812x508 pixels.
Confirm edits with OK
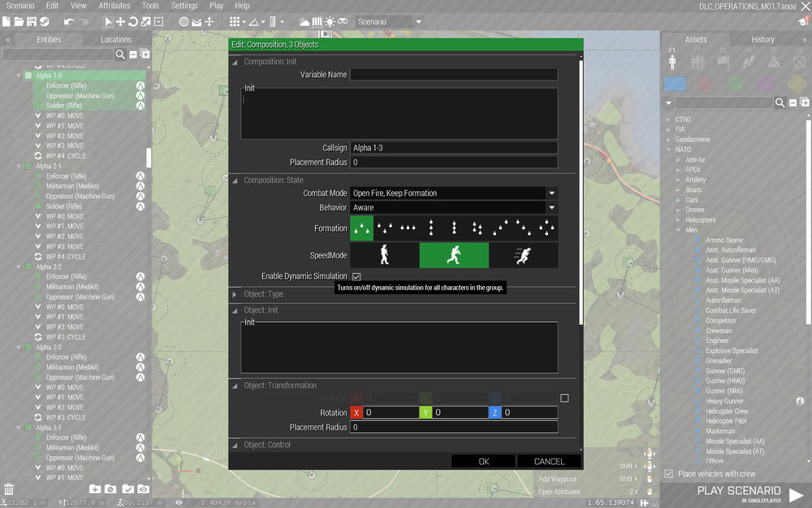point(483,461)
